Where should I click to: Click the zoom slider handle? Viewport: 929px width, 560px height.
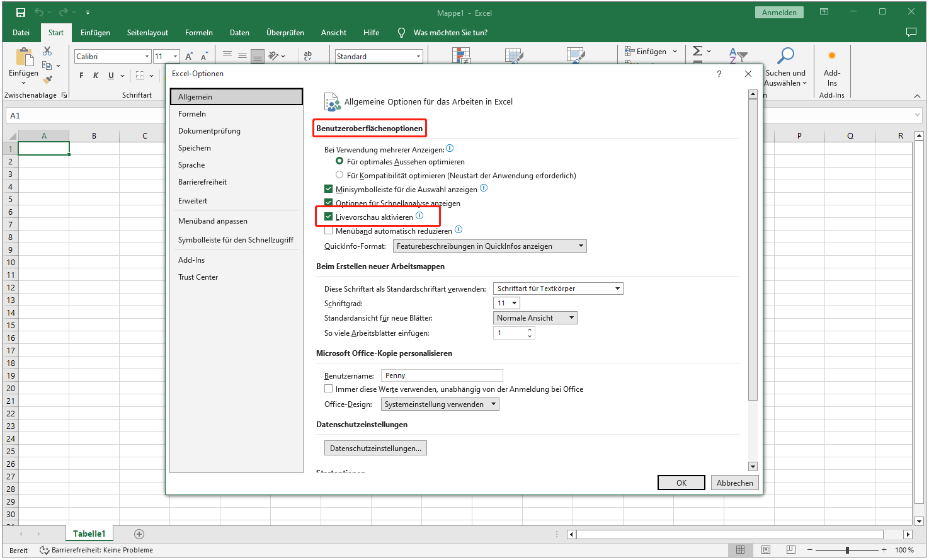[848, 550]
